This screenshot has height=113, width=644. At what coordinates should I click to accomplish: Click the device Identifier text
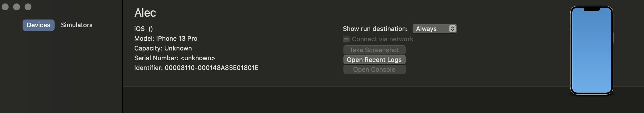[x=196, y=68]
